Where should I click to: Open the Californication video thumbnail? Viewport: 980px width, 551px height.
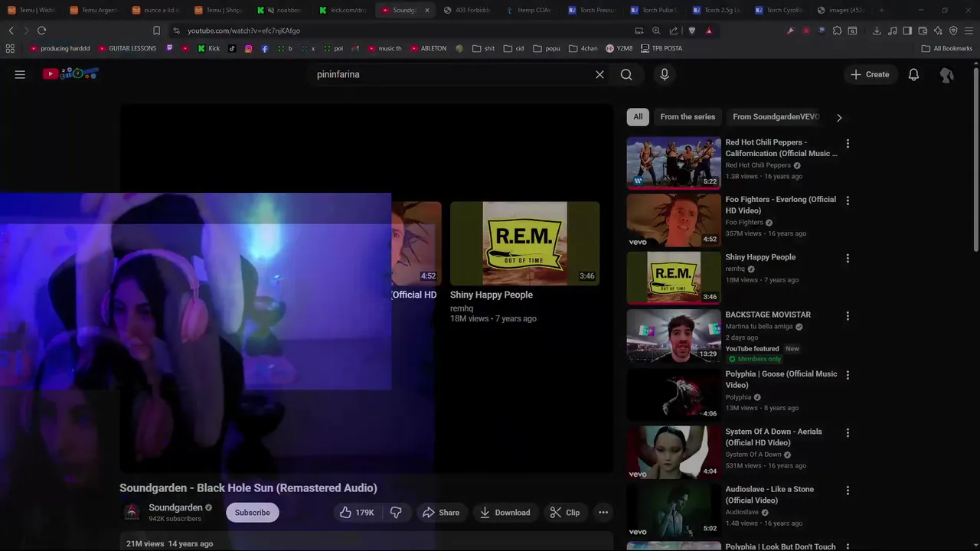[674, 162]
